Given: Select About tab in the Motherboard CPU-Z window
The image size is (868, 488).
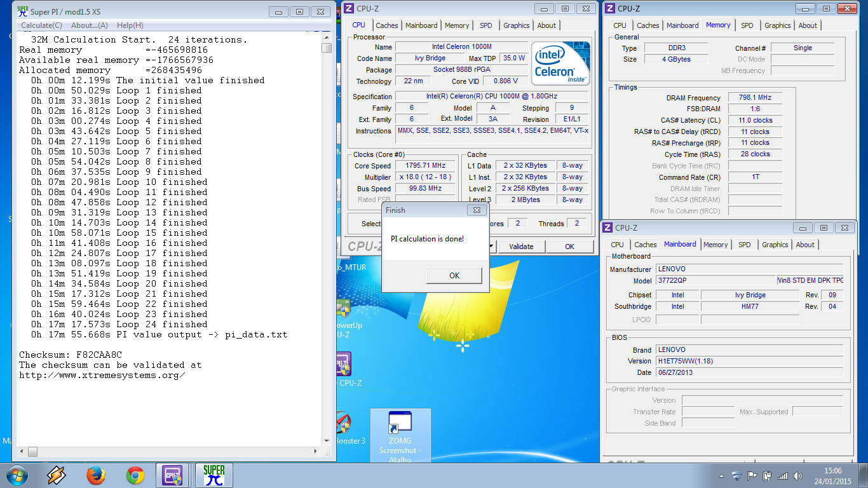Looking at the screenshot, I should click(805, 245).
